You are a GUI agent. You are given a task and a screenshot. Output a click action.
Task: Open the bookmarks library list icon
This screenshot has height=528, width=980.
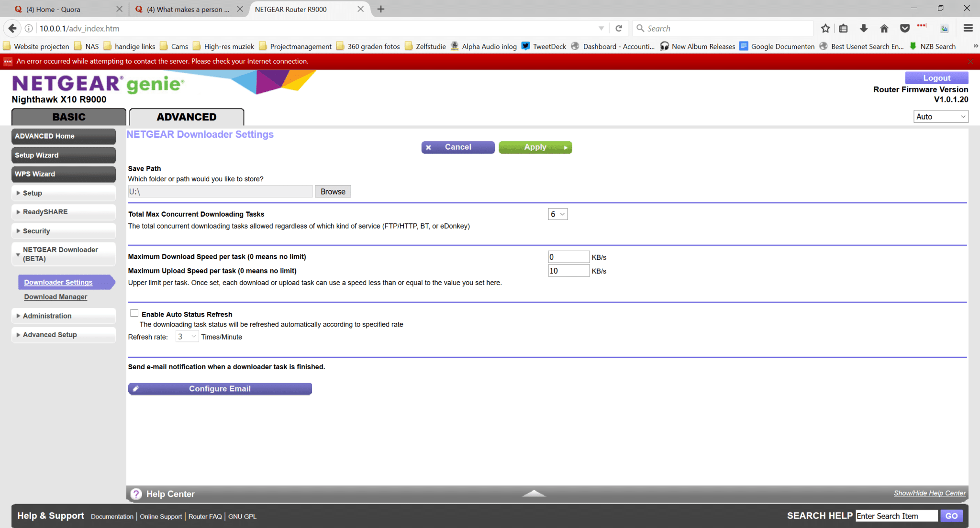pyautogui.click(x=843, y=28)
